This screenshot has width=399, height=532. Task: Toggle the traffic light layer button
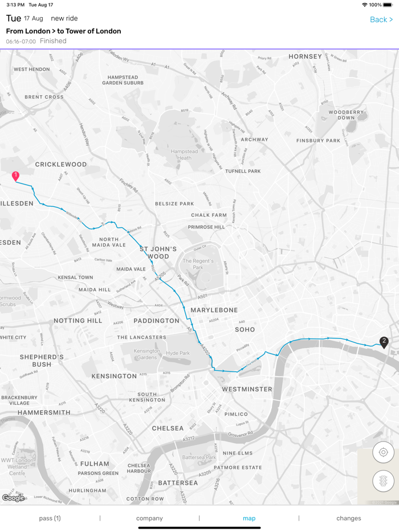[x=384, y=481]
